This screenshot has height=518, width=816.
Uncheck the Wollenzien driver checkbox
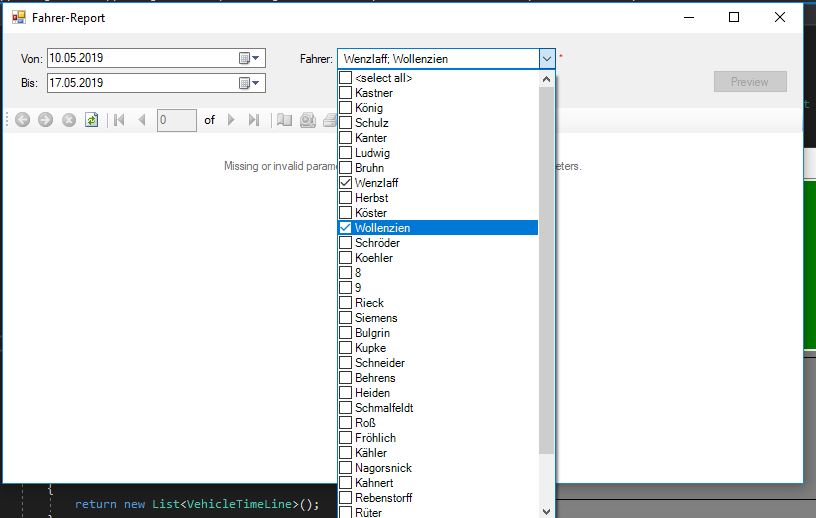pyautogui.click(x=346, y=228)
